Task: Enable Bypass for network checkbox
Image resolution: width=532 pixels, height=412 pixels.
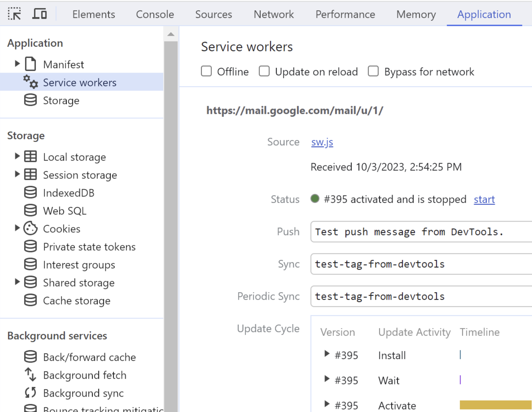Action: pyautogui.click(x=373, y=72)
